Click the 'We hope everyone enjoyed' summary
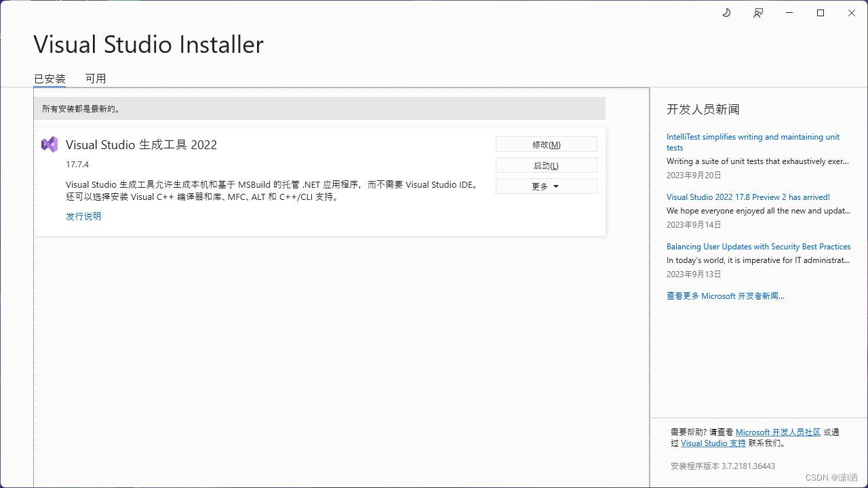The height and width of the screenshot is (488, 868). click(x=758, y=211)
